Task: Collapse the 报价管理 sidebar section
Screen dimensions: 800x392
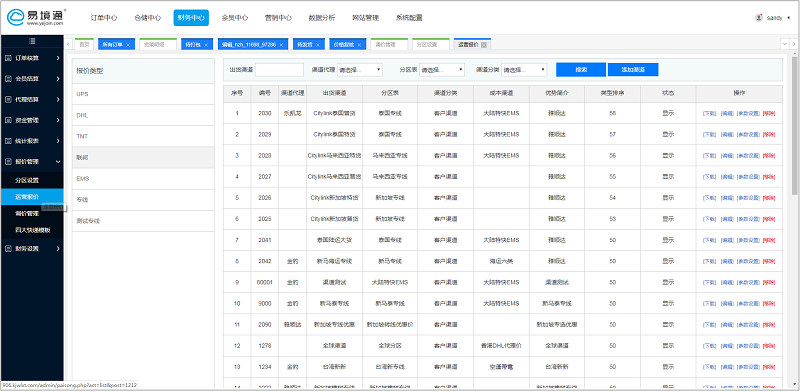Action: (58, 162)
